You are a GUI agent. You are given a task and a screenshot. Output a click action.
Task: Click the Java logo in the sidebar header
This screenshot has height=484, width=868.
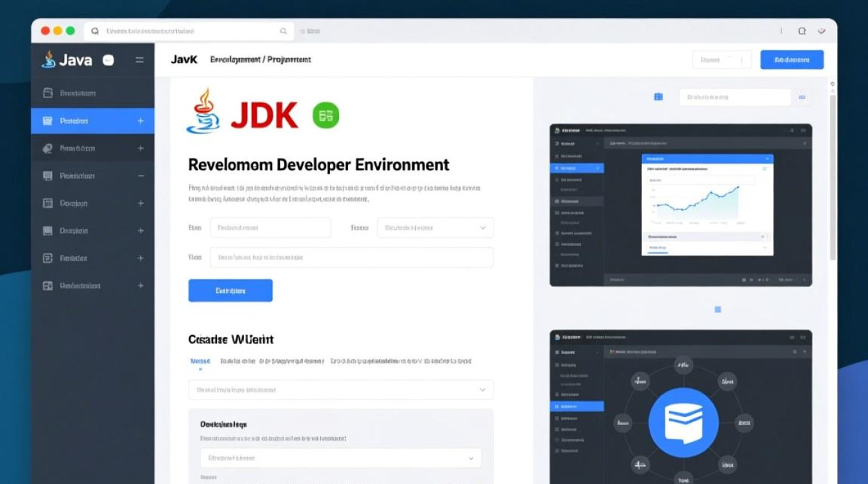coord(49,59)
